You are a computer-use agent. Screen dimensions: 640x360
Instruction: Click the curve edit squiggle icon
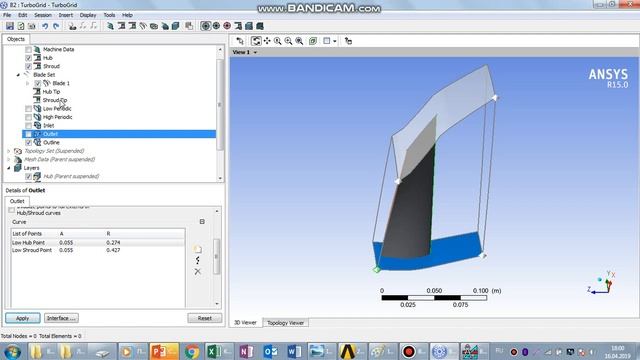point(198,260)
